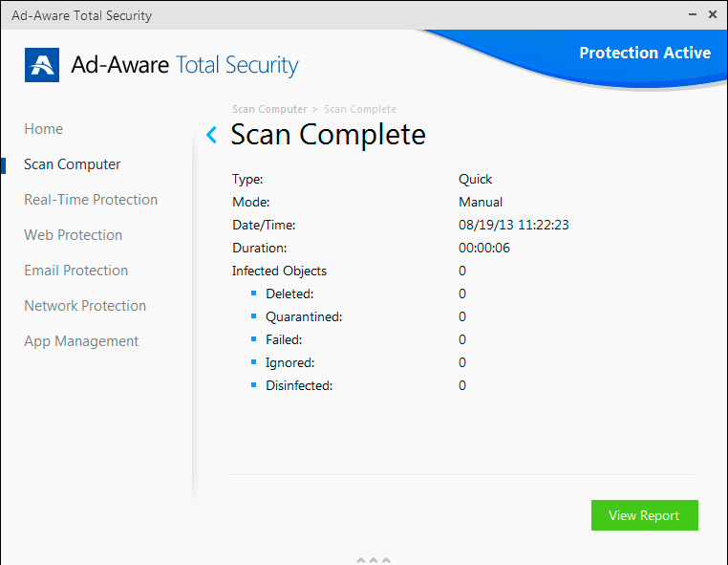Click the blue bullet beside Deleted
The width and height of the screenshot is (728, 565).
point(254,293)
